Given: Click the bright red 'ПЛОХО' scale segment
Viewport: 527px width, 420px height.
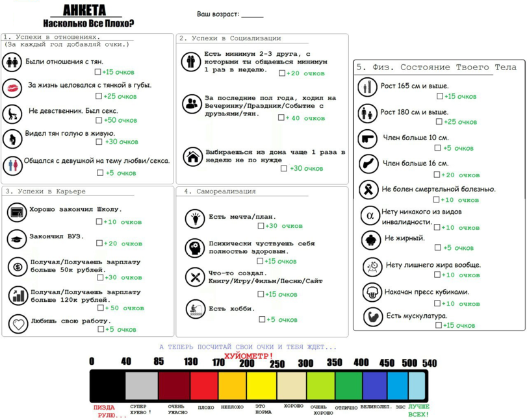Looking at the screenshot, I should coord(204,386).
